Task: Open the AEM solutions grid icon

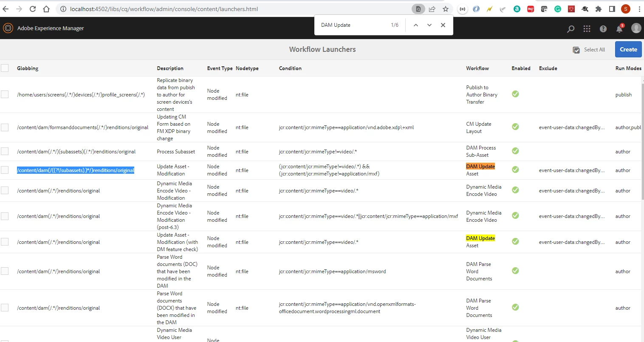Action: (587, 28)
